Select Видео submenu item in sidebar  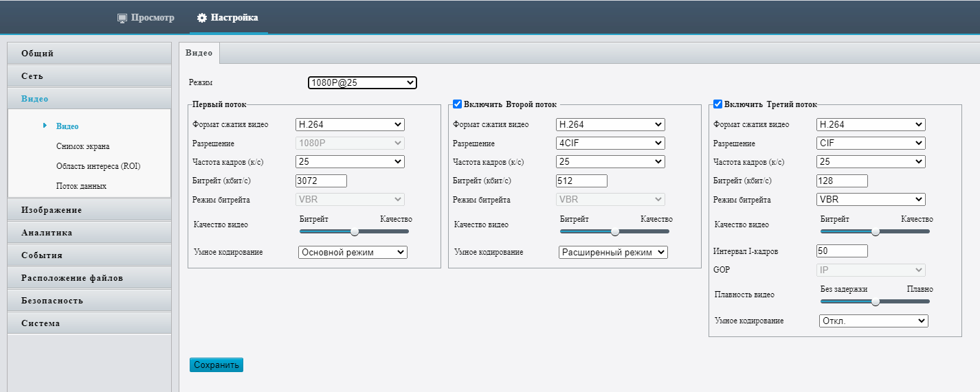67,126
